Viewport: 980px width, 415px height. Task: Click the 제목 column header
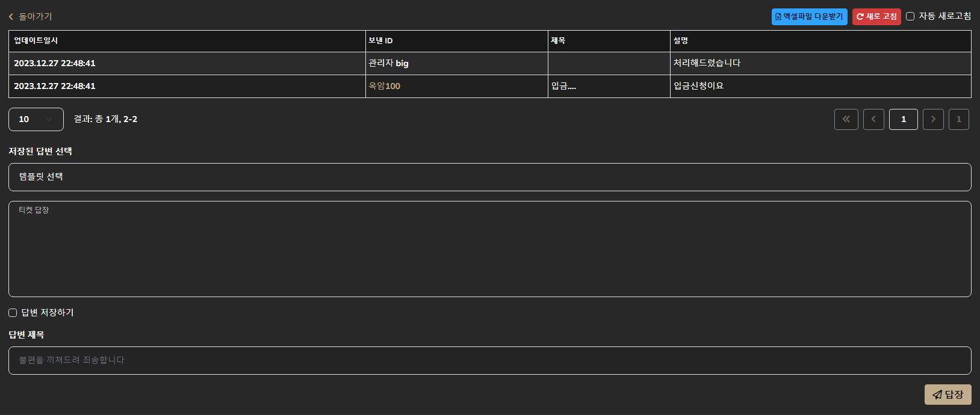[558, 40]
